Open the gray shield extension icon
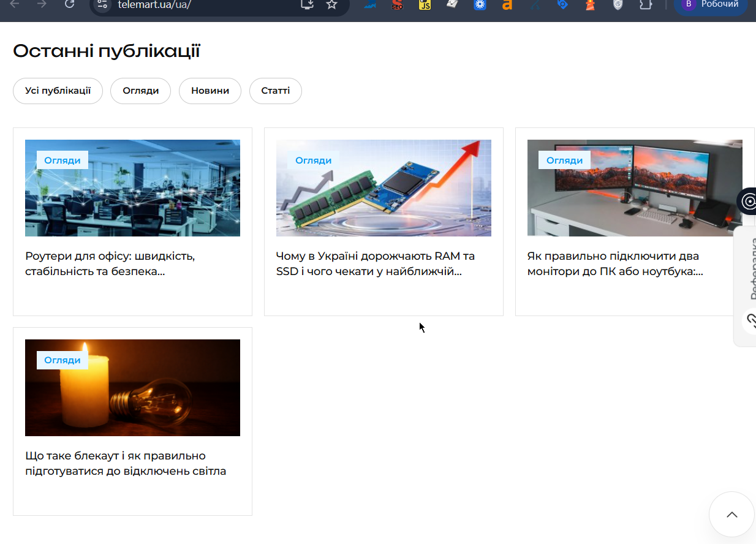This screenshot has height=544, width=756. 618,5
